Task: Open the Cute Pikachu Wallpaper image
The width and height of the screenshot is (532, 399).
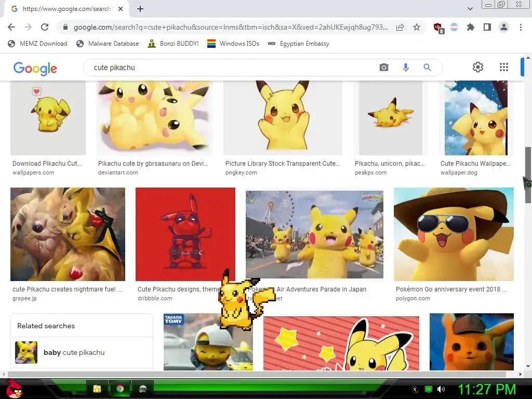Action: click(476, 118)
